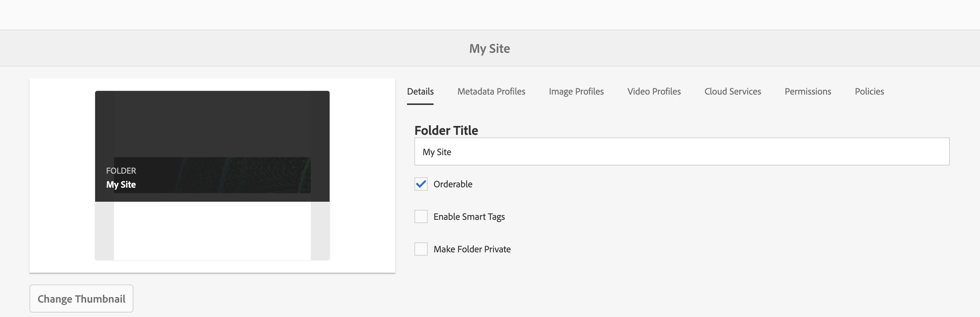980x317 pixels.
Task: Select the Details tab
Action: (x=420, y=92)
